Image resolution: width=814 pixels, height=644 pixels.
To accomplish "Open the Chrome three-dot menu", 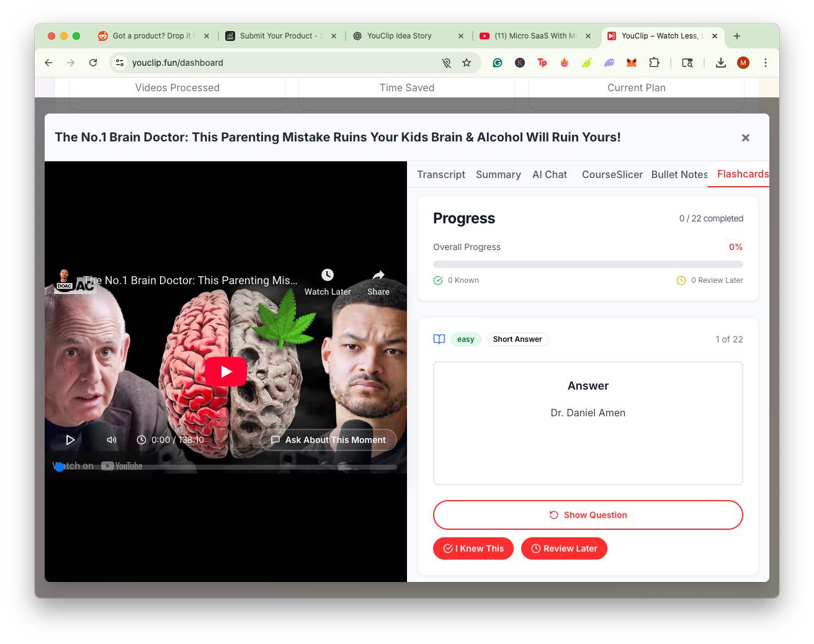I will click(766, 63).
